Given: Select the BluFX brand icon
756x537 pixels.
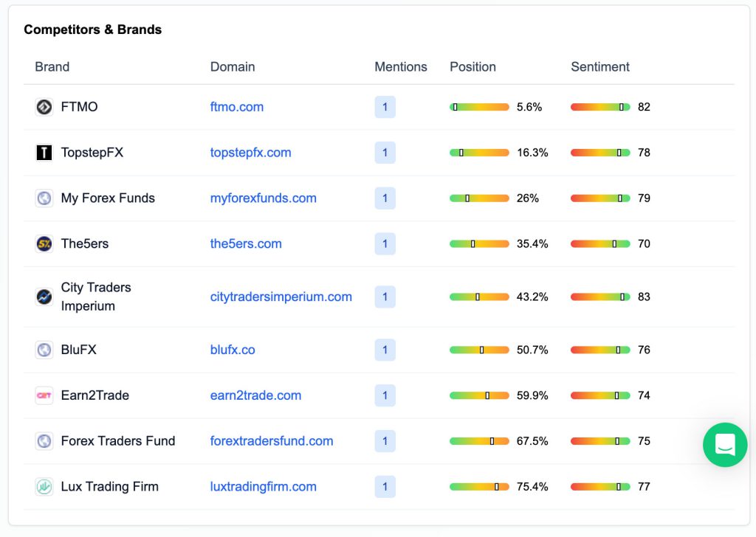Looking at the screenshot, I should (x=44, y=350).
